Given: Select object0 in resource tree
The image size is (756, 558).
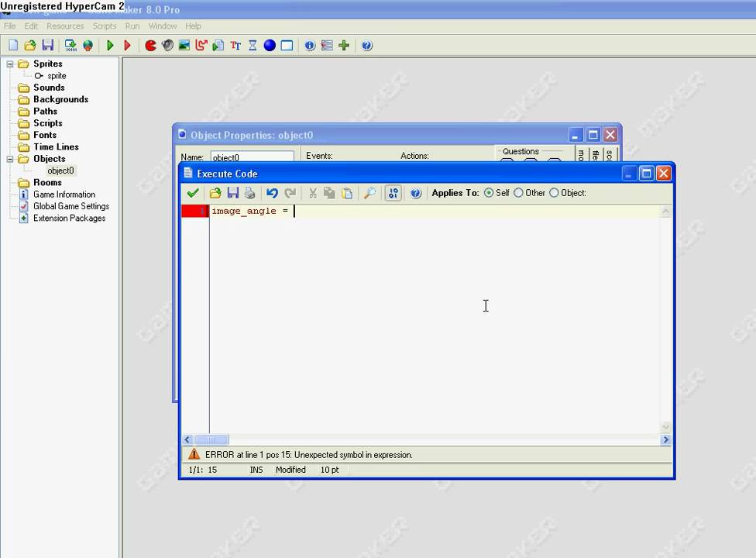Looking at the screenshot, I should 60,170.
